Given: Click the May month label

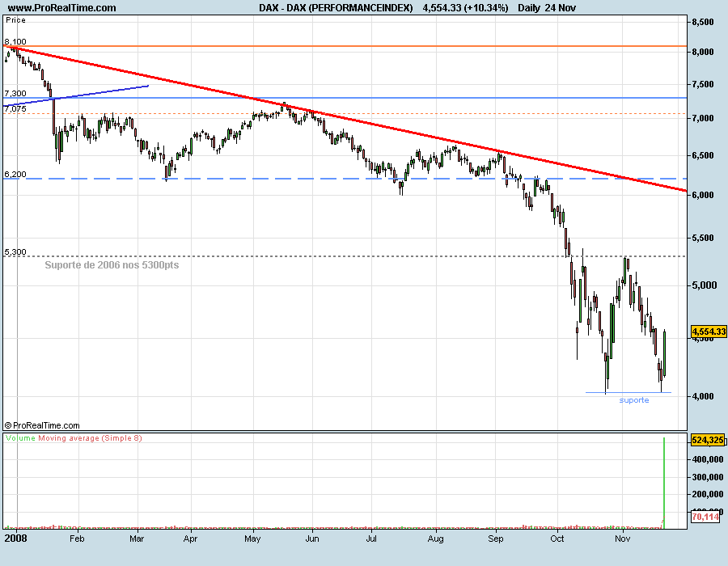Looking at the screenshot, I should [x=252, y=539].
